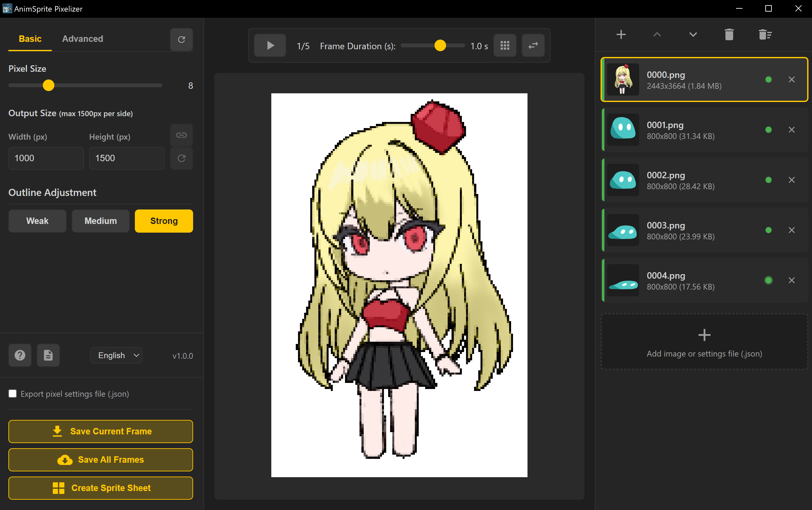Enable Export pixel settings file option

pos(13,394)
